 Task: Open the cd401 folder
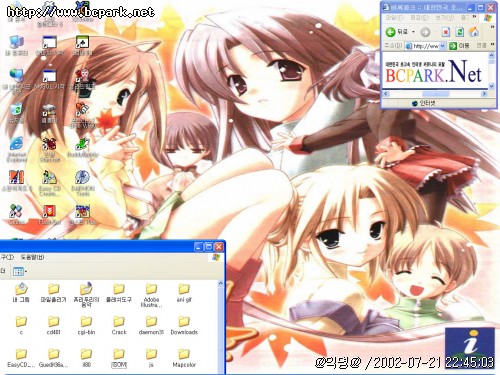(53, 326)
